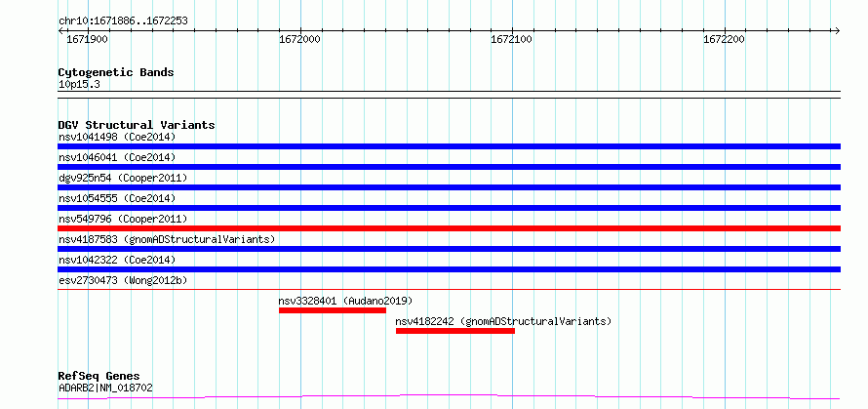Open the nsv3328401 (Audano2019) variant label
Viewport: 868px width, 409px height.
pos(345,301)
